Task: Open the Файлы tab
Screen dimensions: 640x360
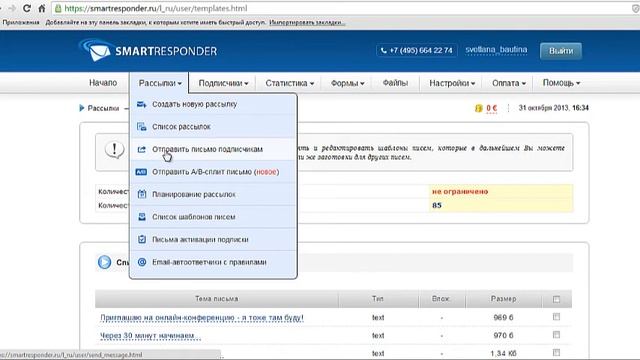Action: (395, 83)
